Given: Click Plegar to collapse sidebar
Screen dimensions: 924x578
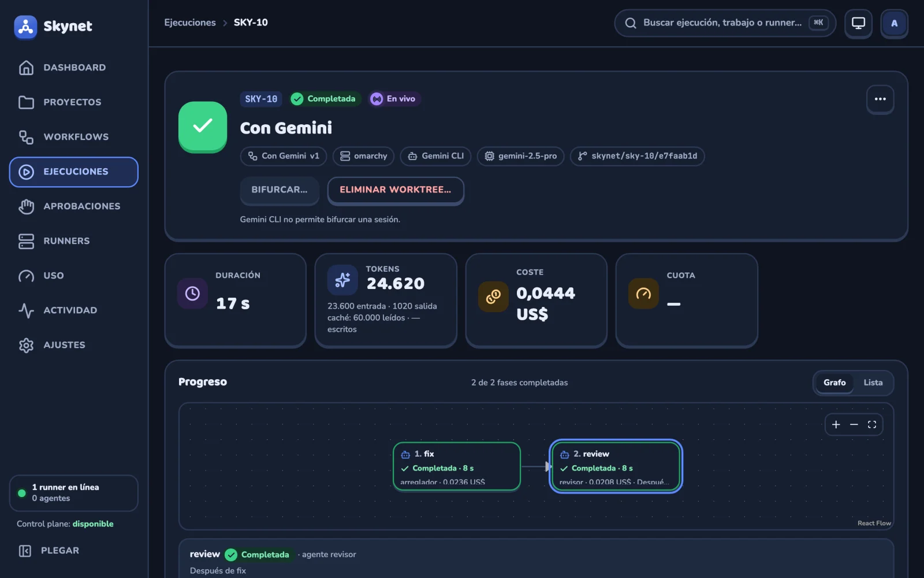Looking at the screenshot, I should pyautogui.click(x=74, y=551).
